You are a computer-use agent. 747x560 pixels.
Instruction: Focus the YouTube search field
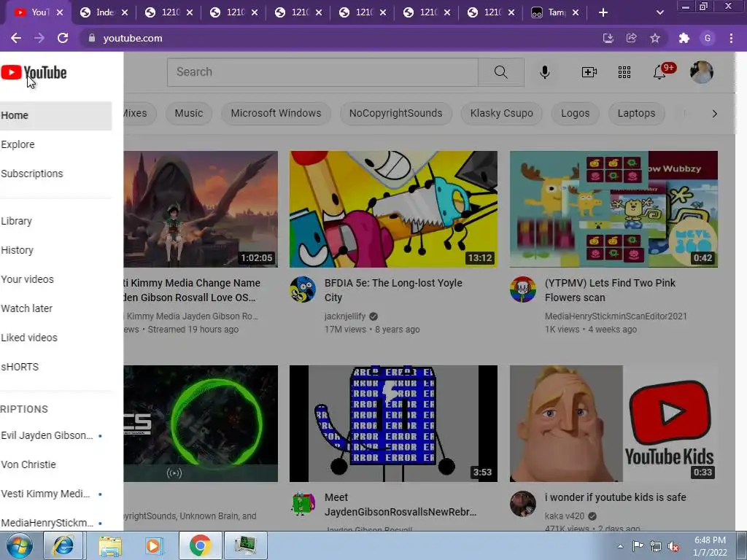[x=322, y=72]
